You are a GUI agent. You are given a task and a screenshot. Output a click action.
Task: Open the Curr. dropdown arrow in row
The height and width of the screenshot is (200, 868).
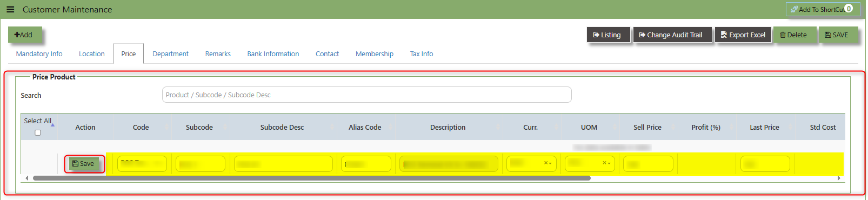(551, 163)
